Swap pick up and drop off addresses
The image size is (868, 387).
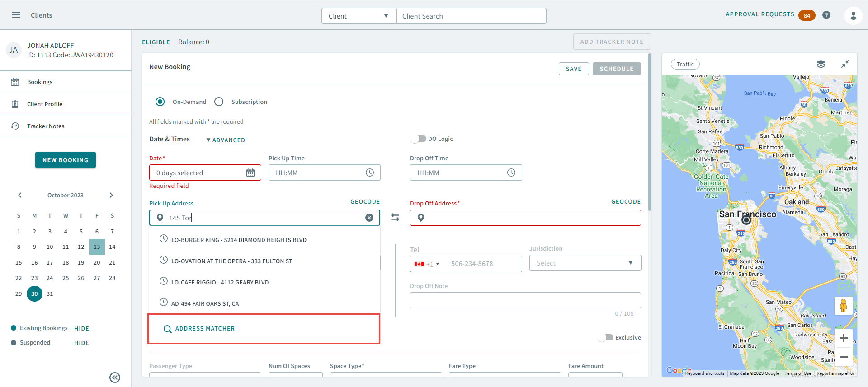click(x=395, y=218)
